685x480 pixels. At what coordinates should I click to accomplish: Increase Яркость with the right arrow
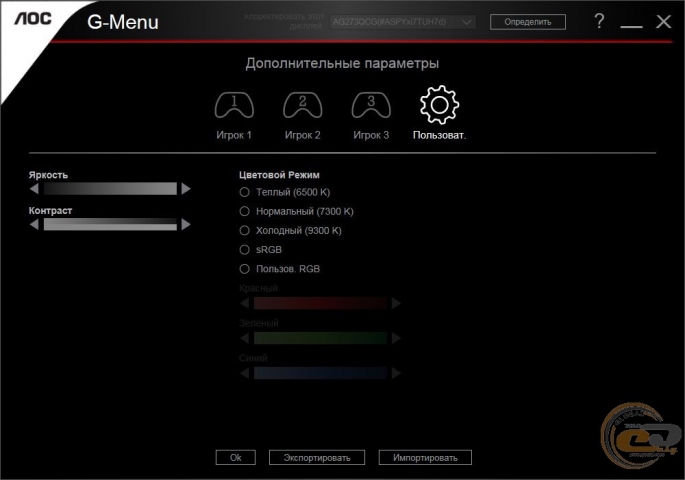186,189
